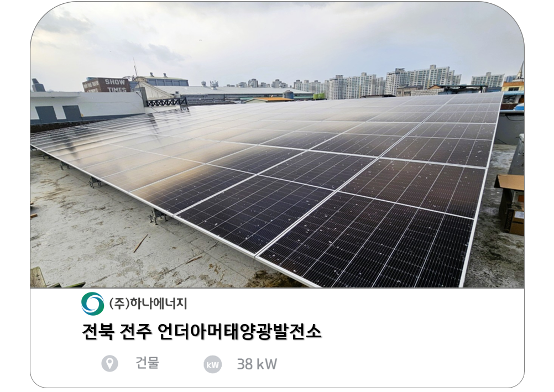Click the wooden stick lying on the rooftop

click(x=140, y=243)
